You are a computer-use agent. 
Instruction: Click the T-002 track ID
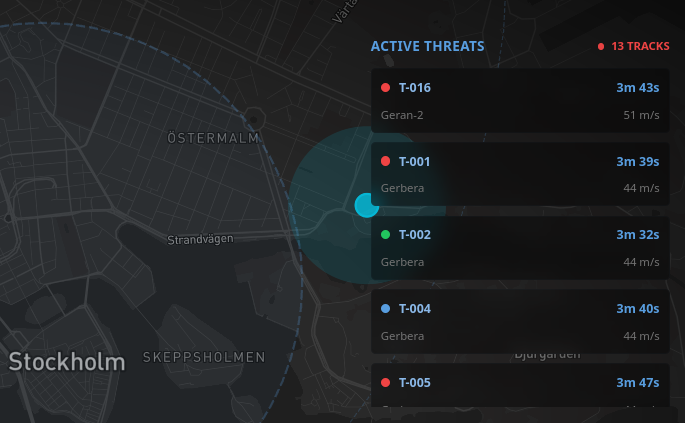coord(415,235)
